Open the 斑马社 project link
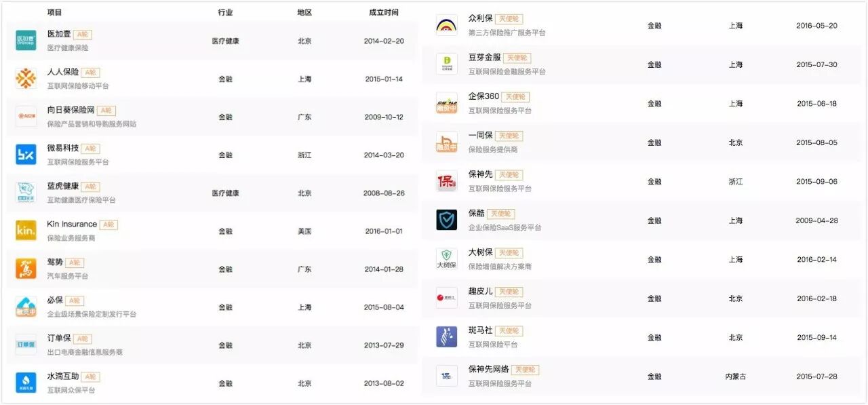Image resolution: width=868 pixels, height=405 pixels. pyautogui.click(x=480, y=330)
